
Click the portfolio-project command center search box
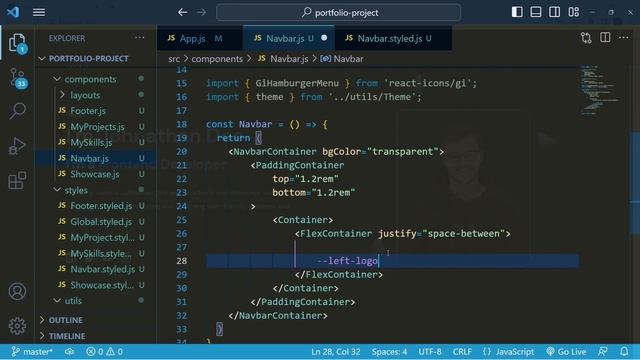click(x=338, y=12)
